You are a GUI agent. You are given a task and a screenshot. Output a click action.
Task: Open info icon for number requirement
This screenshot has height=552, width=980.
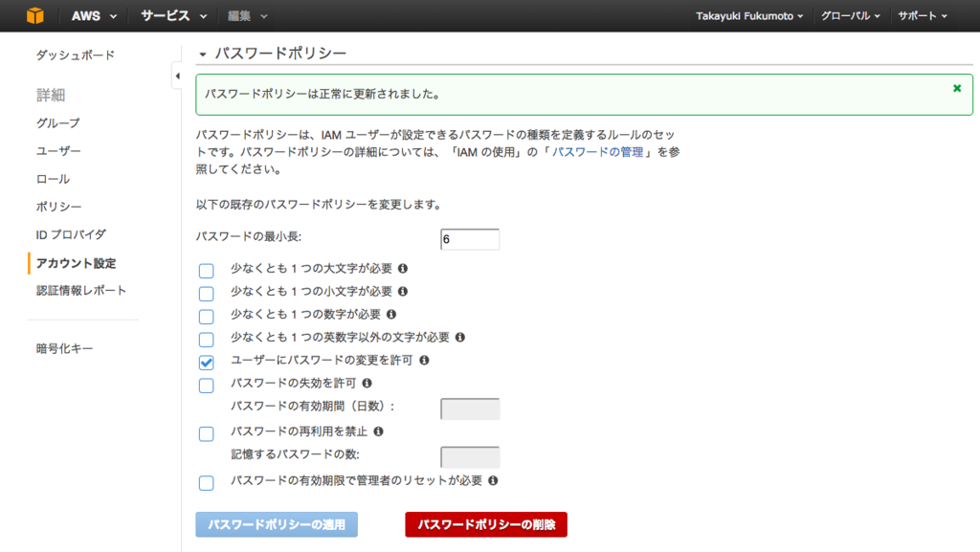coord(391,314)
